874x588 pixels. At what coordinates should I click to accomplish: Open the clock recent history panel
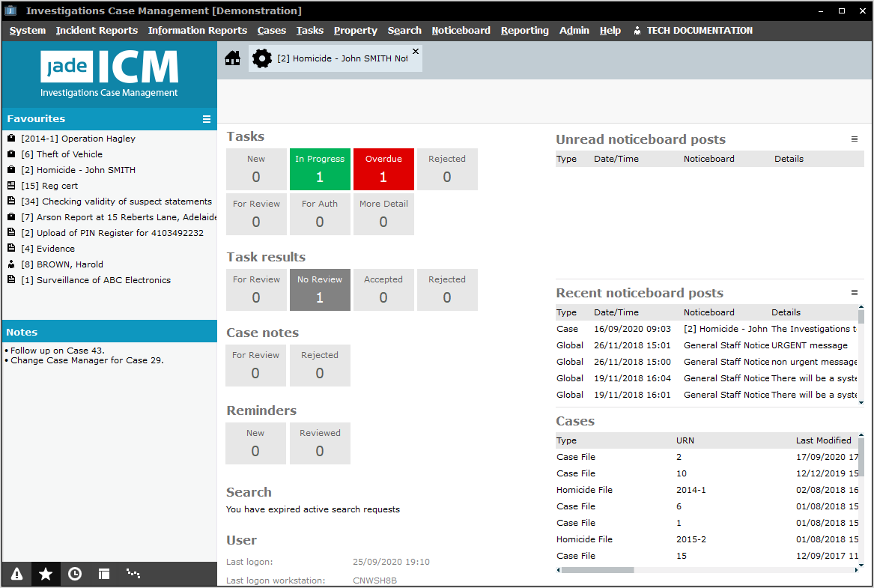(x=75, y=574)
